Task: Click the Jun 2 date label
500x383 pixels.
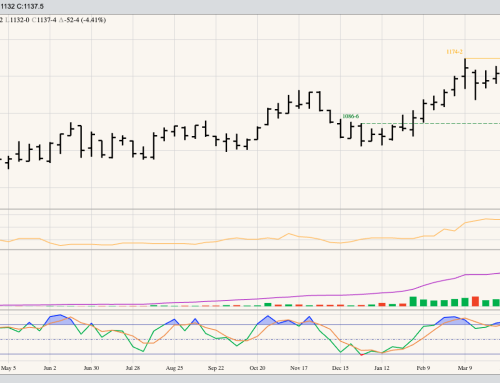Action: (50, 368)
